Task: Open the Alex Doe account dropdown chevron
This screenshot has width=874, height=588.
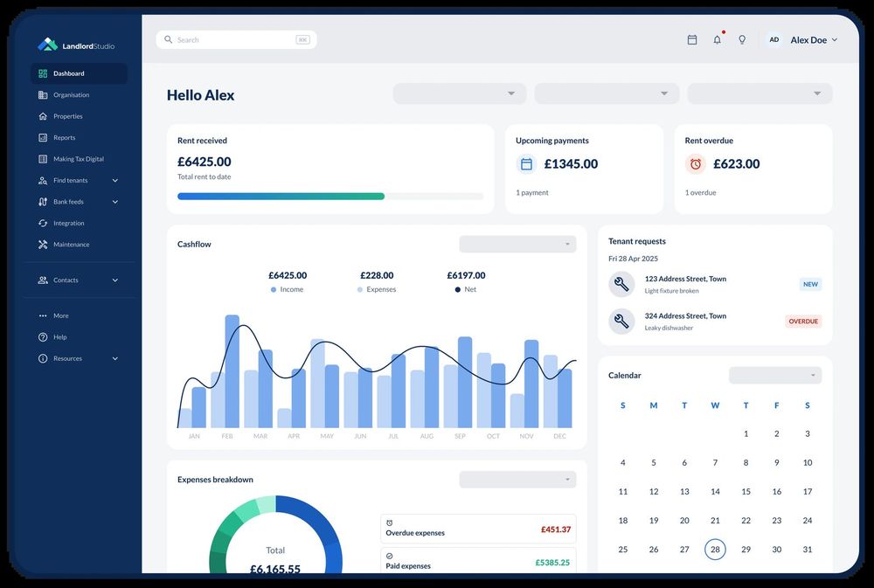Action: (835, 39)
